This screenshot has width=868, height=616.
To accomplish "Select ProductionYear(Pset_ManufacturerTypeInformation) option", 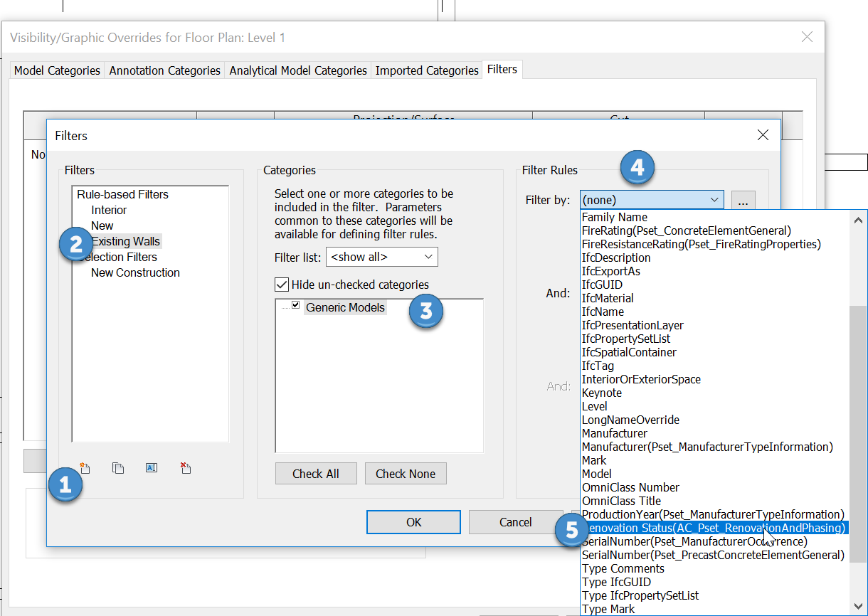I will 714,514.
